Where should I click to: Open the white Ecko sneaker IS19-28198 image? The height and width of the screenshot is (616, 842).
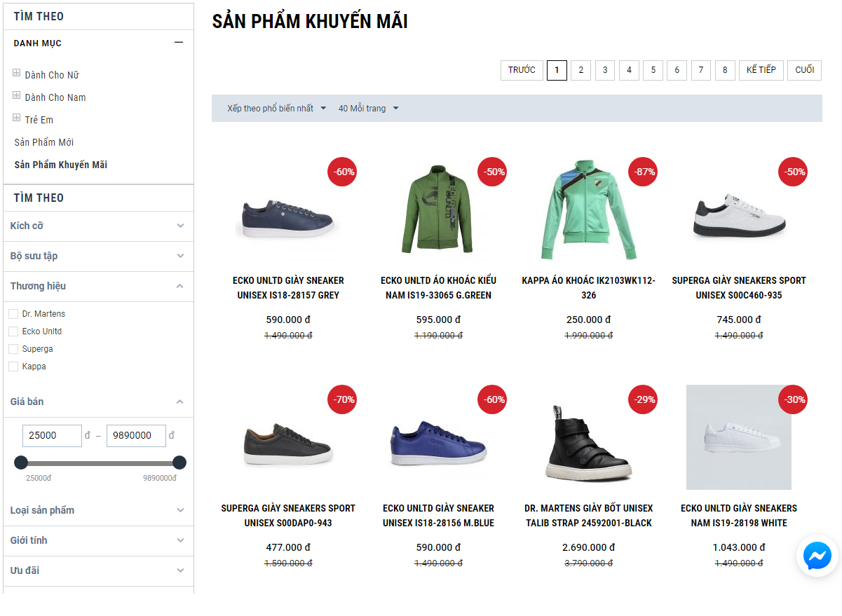click(739, 437)
